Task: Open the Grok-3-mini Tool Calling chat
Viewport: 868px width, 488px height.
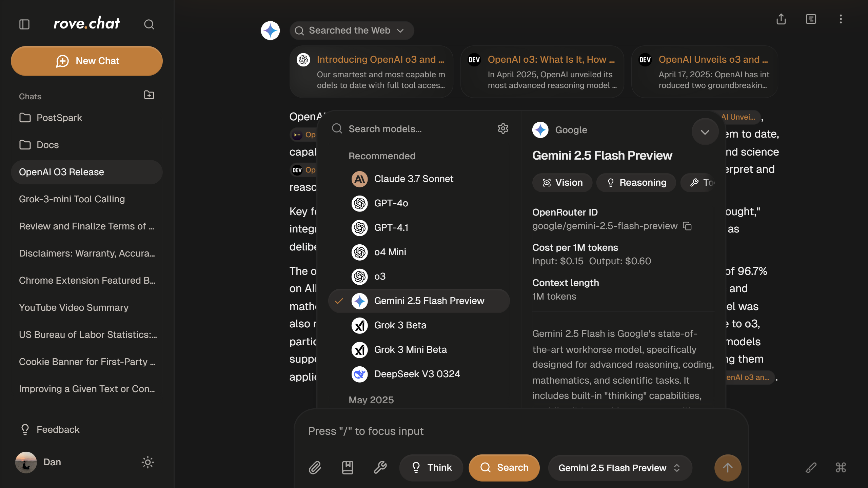Action: 72,199
